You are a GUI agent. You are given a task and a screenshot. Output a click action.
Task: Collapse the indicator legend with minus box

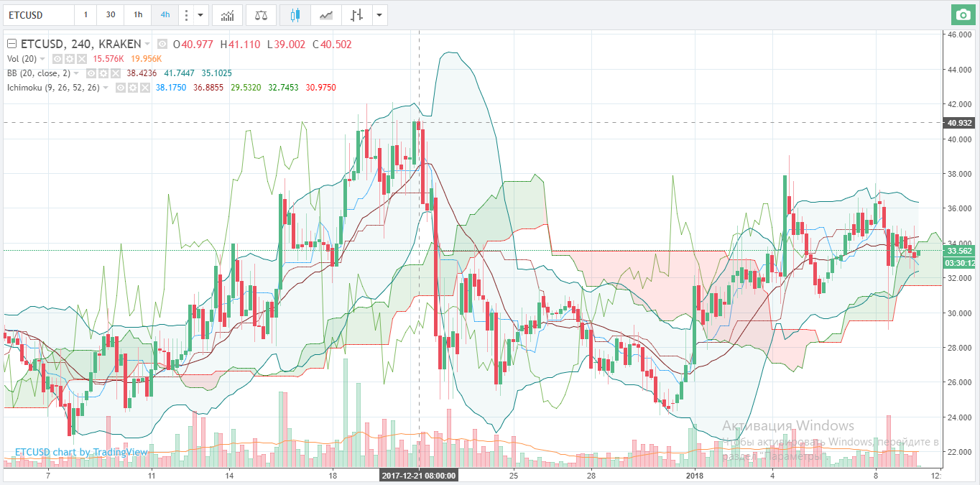tap(11, 44)
